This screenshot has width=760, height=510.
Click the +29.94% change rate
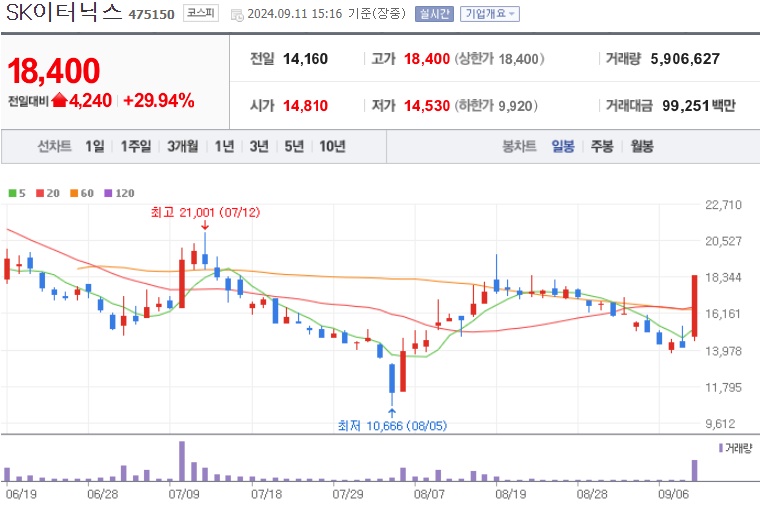159,100
